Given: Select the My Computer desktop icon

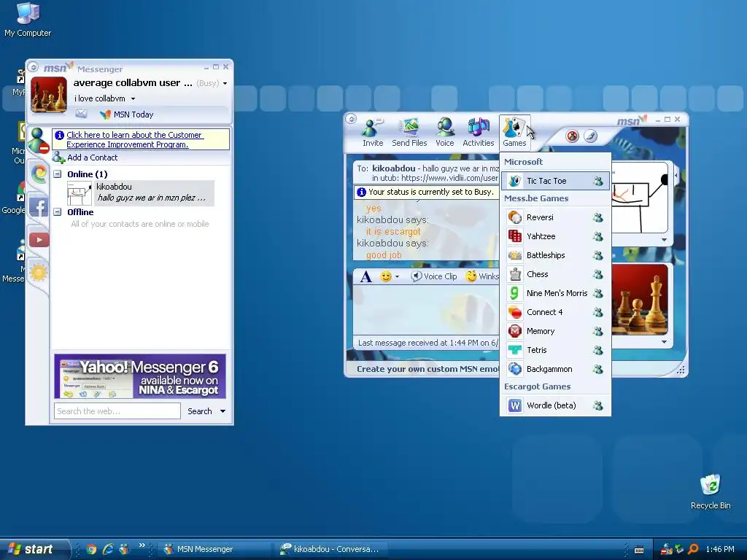Looking at the screenshot, I should [x=28, y=20].
